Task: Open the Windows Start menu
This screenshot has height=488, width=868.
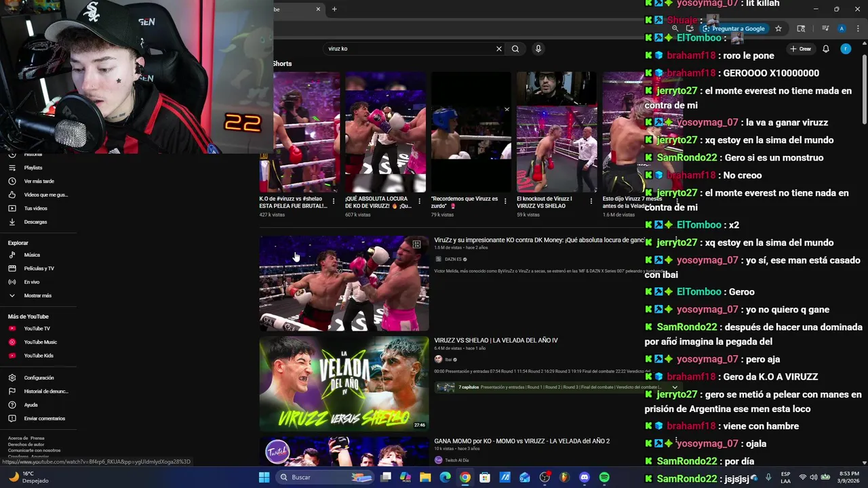Action: coord(264,477)
